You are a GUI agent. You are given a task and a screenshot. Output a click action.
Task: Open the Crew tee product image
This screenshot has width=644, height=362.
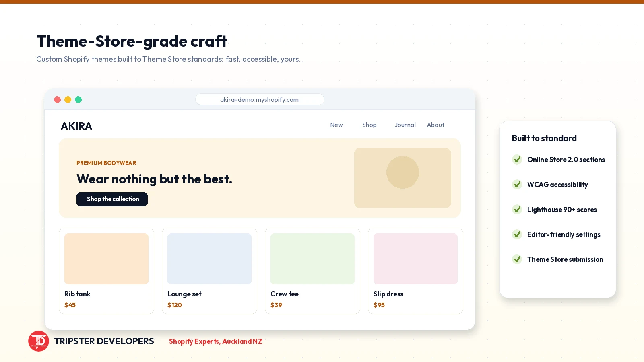coord(312,259)
